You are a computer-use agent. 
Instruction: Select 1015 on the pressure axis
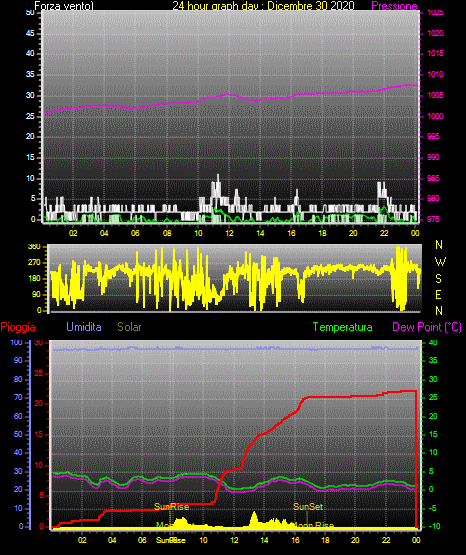[435, 53]
